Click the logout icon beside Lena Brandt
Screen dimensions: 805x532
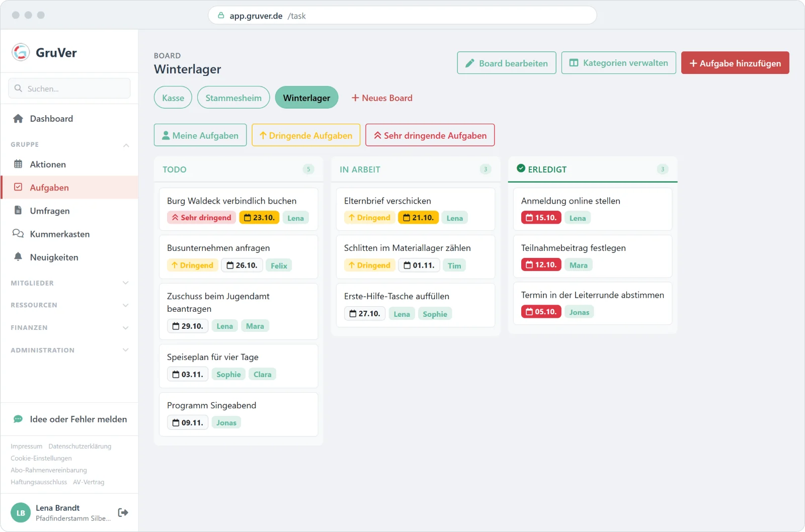point(123,512)
